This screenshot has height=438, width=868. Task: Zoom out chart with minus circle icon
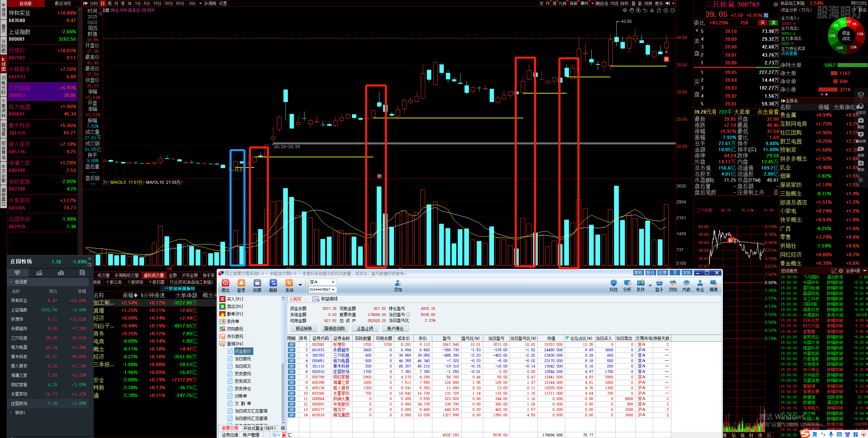tap(672, 11)
